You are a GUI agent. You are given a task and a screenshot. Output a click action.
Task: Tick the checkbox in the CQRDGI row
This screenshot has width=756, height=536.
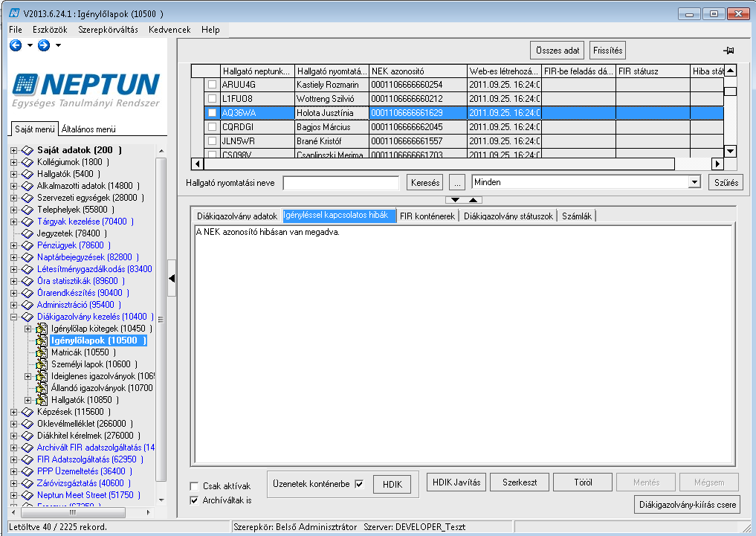click(212, 127)
